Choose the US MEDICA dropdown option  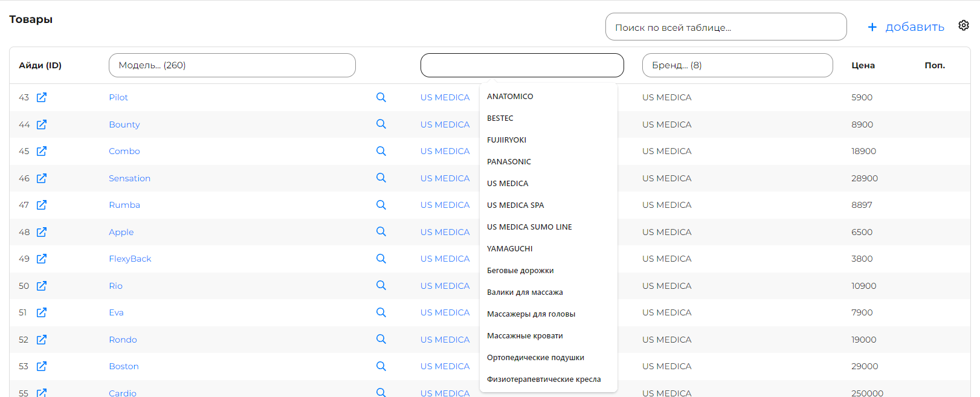(549, 184)
